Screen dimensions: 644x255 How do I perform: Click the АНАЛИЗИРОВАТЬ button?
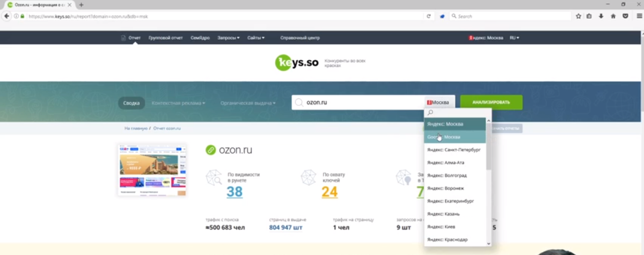pos(491,103)
